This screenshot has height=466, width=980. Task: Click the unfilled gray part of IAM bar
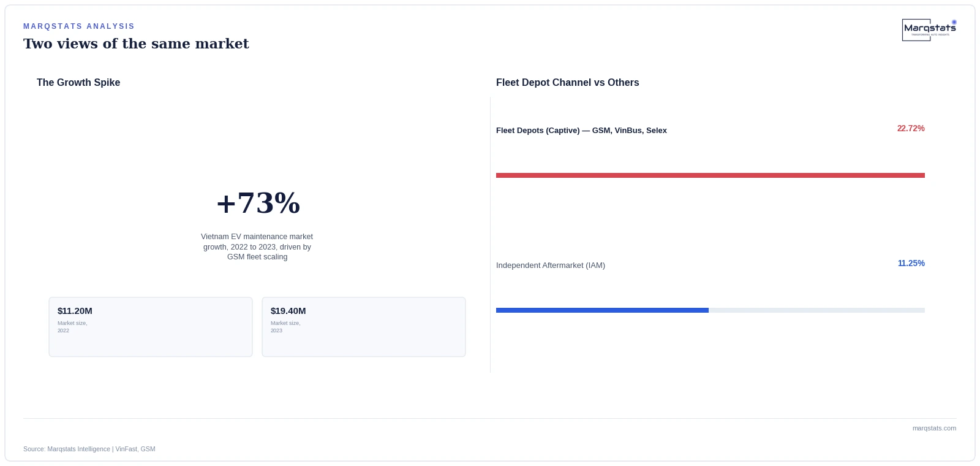click(816, 310)
